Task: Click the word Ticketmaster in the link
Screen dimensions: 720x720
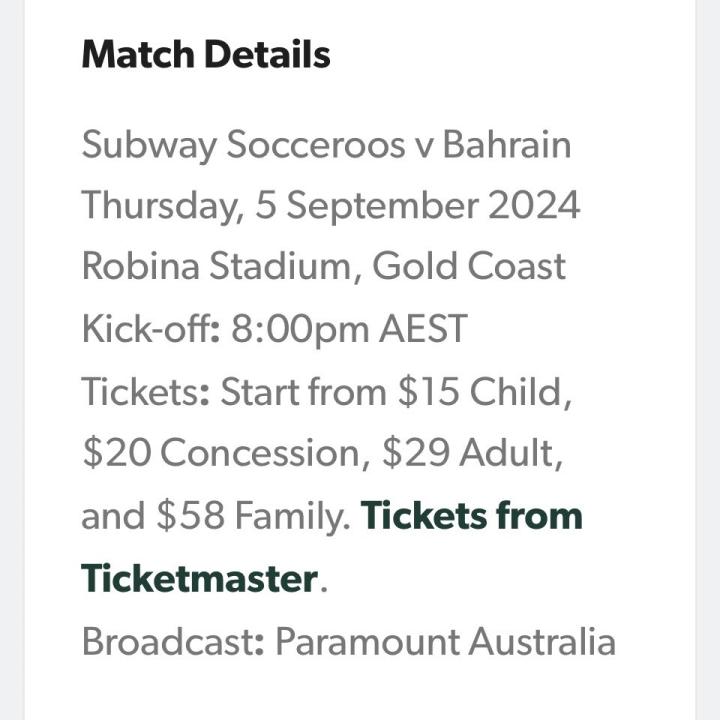Action: tap(200, 578)
